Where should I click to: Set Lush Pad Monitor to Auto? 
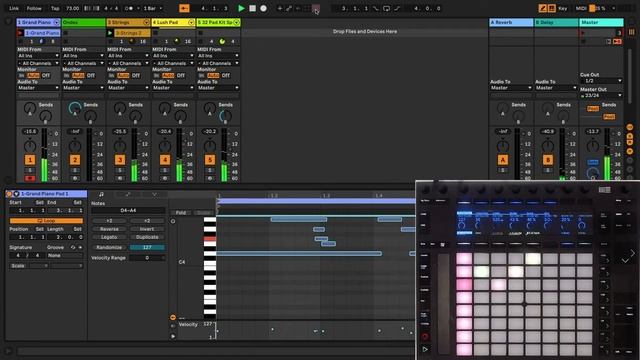(x=168, y=76)
